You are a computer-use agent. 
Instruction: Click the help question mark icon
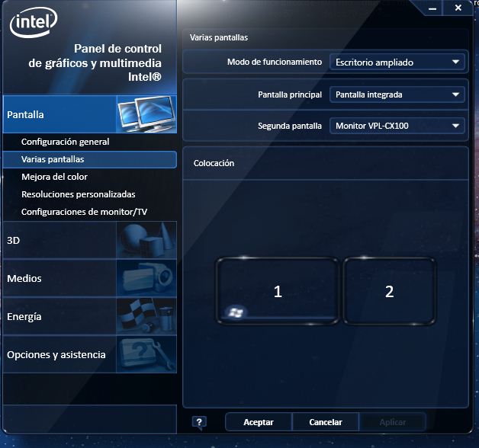(199, 422)
